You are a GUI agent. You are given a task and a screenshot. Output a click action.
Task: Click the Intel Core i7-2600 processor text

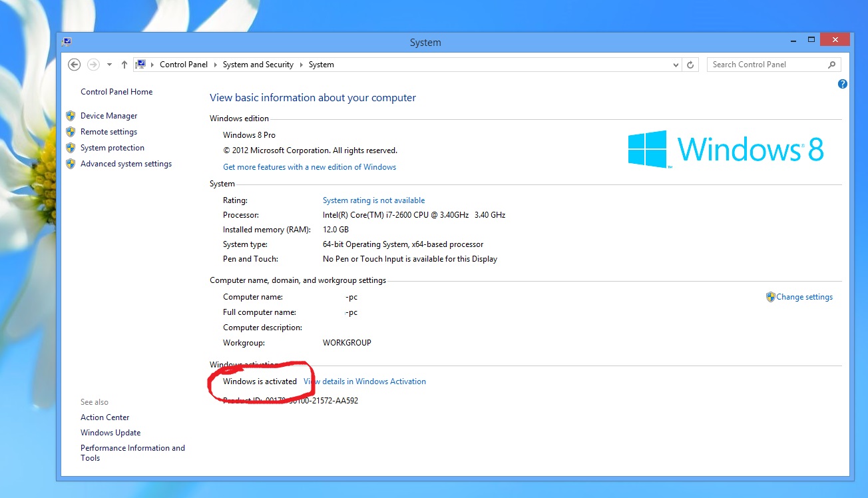(x=414, y=215)
